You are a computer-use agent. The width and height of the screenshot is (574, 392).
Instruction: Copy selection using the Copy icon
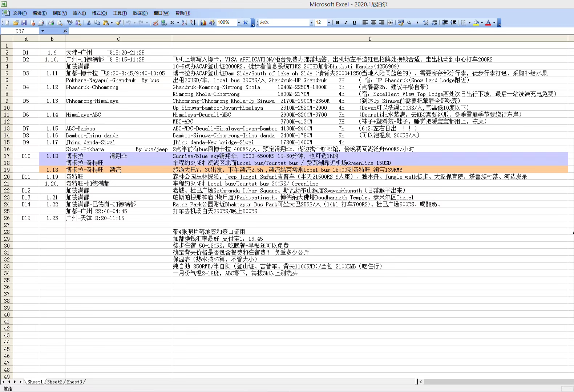97,23
